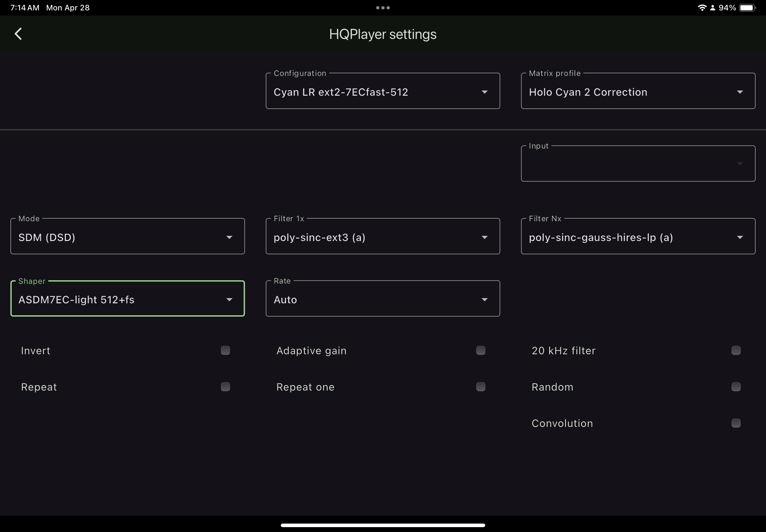Open the Rate dropdown set to Auto
The width and height of the screenshot is (766, 532).
click(x=382, y=299)
